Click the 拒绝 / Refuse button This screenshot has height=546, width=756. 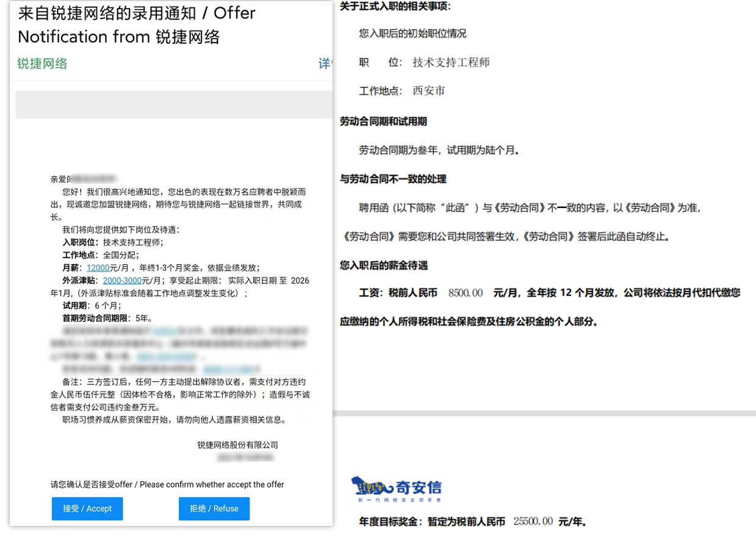[x=214, y=509]
